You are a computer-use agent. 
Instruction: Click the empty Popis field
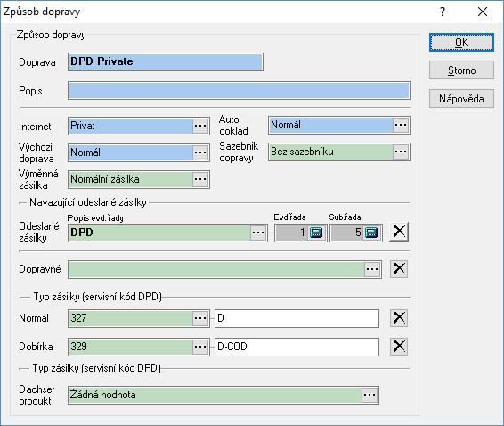239,90
